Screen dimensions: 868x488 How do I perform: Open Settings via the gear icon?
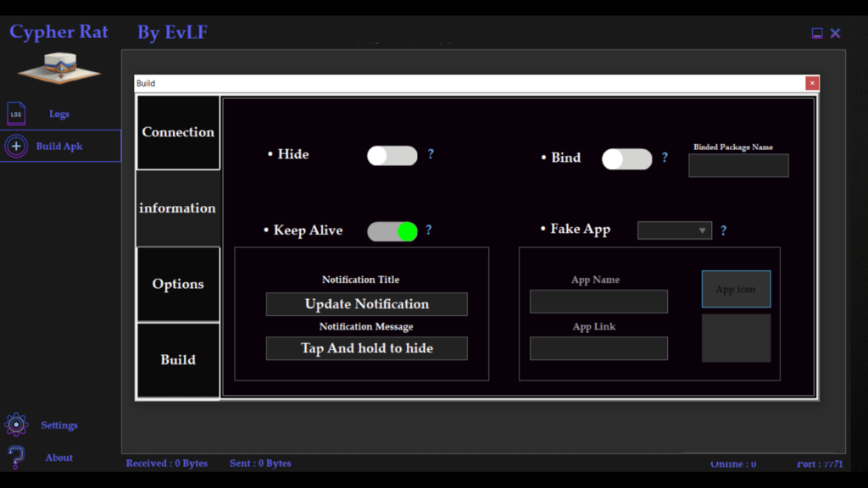16,425
